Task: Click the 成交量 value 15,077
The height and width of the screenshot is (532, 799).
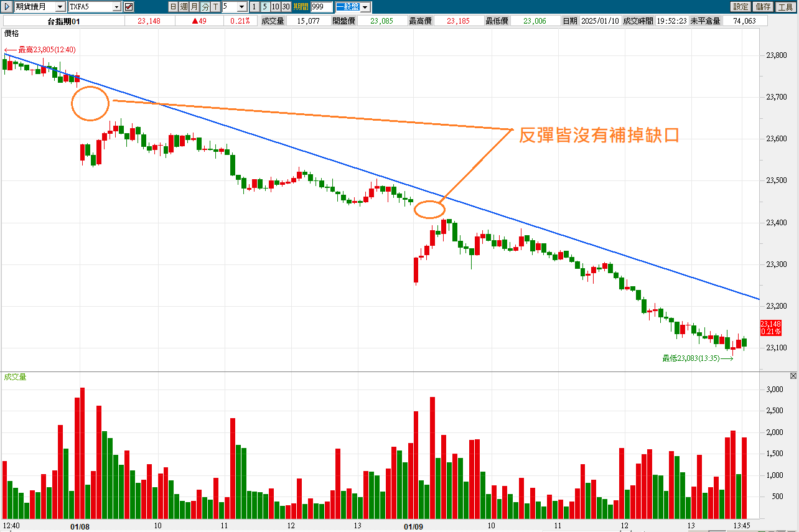Action: coord(308,21)
